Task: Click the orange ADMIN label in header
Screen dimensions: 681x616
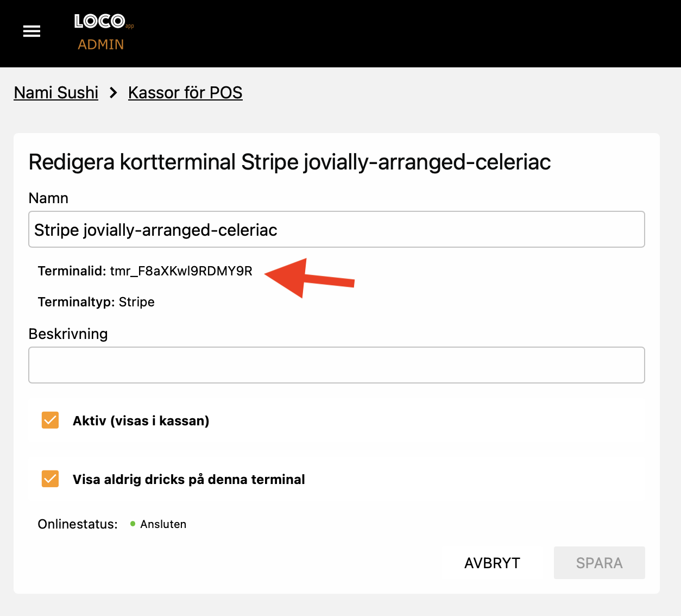Action: (x=101, y=45)
